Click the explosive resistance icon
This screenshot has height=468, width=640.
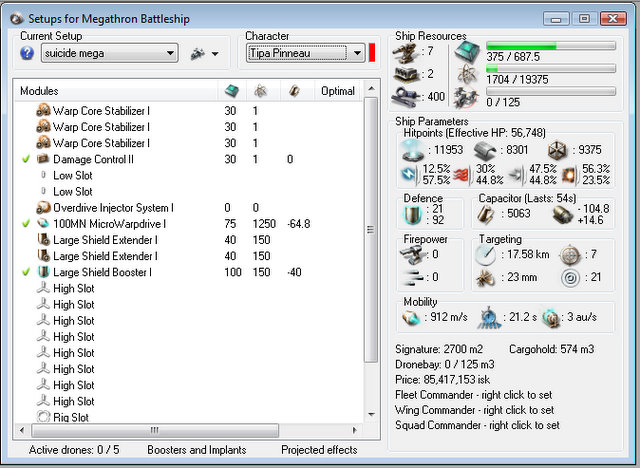coord(569,175)
